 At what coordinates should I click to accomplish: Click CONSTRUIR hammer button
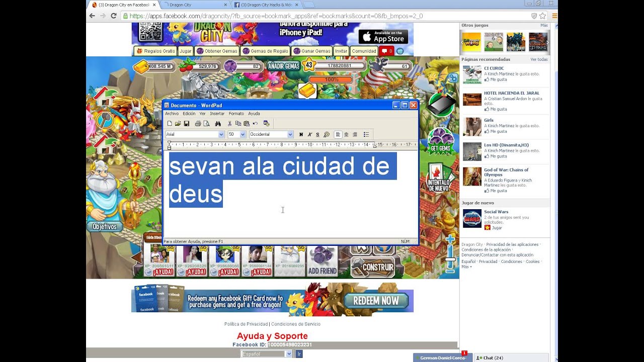pyautogui.click(x=373, y=266)
